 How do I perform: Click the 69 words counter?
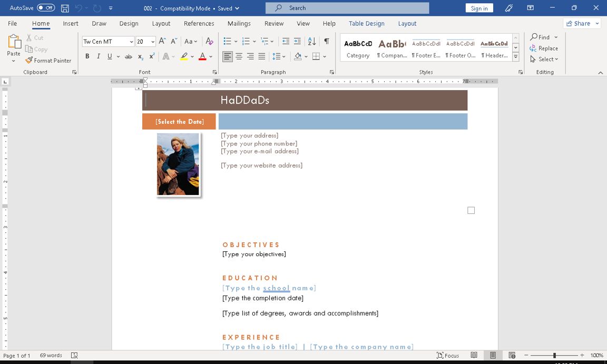coord(51,355)
